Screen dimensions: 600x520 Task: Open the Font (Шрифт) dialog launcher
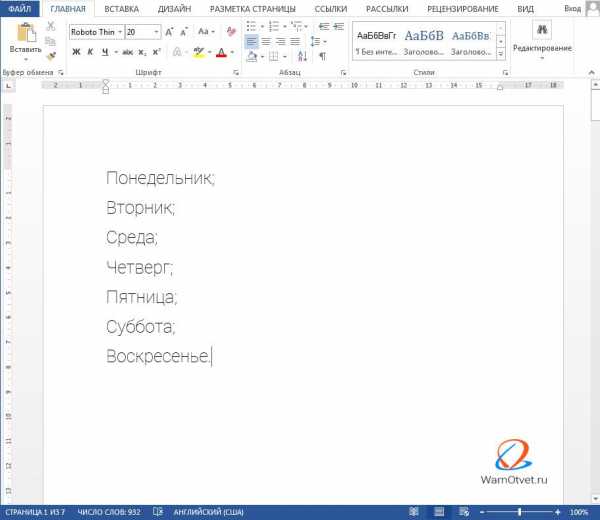[x=236, y=72]
